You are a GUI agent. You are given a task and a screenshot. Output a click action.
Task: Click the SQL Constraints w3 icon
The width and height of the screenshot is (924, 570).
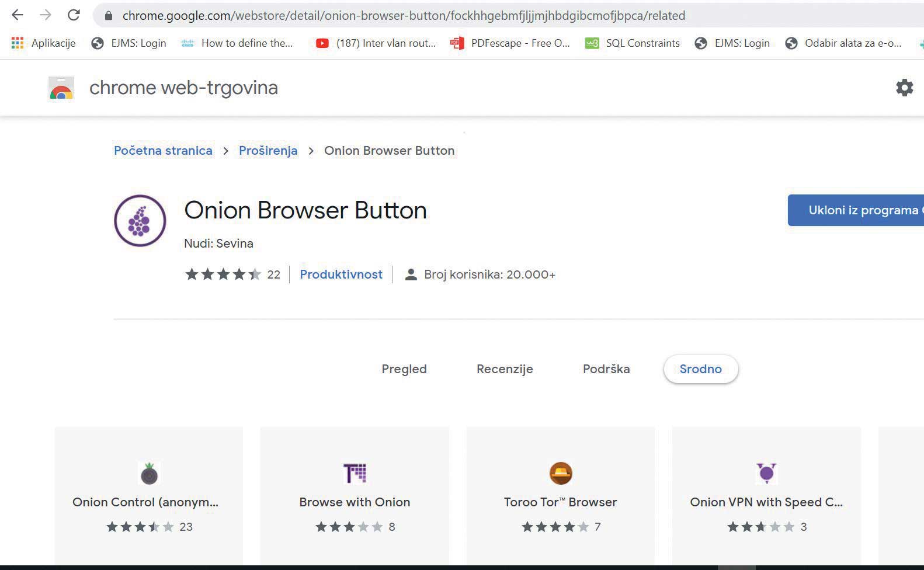pos(592,43)
